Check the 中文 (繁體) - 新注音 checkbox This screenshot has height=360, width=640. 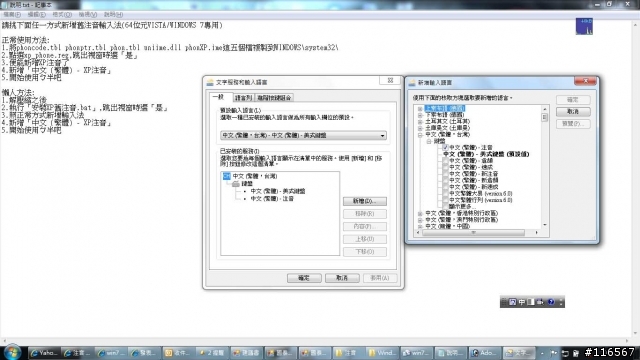(445, 174)
